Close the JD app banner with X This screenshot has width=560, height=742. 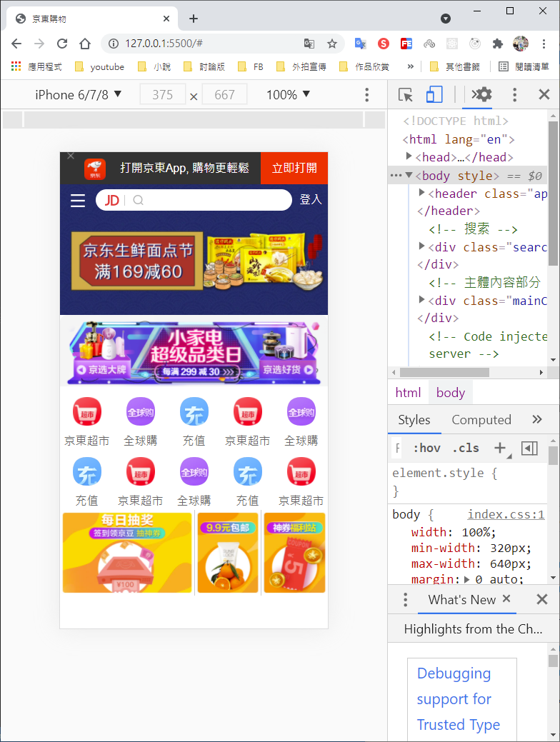tap(71, 156)
